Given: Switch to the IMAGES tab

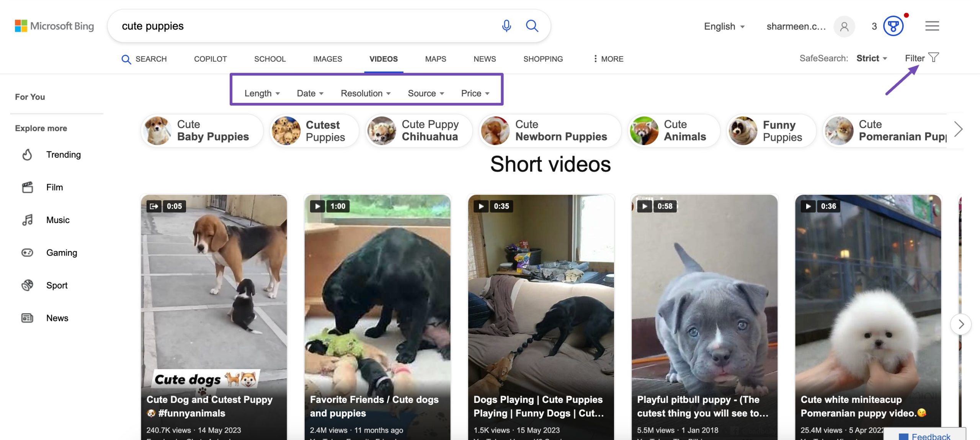Looking at the screenshot, I should click(x=328, y=59).
